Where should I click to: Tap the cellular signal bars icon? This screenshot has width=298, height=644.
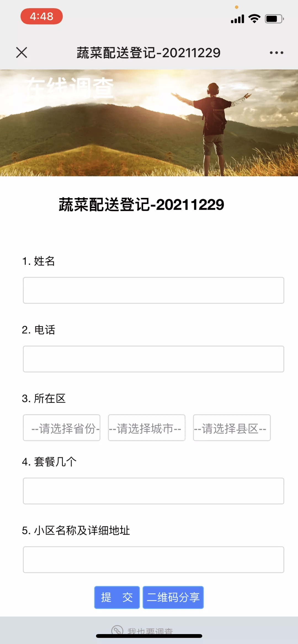[238, 19]
